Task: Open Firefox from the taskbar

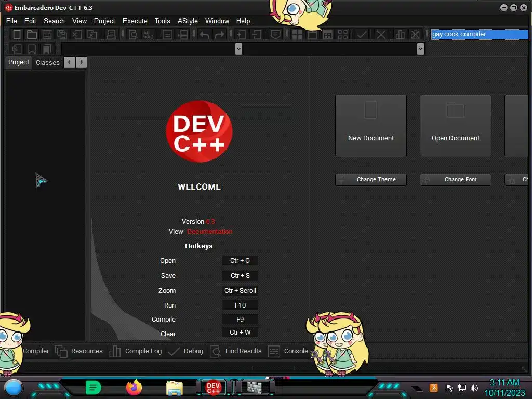Action: point(134,388)
